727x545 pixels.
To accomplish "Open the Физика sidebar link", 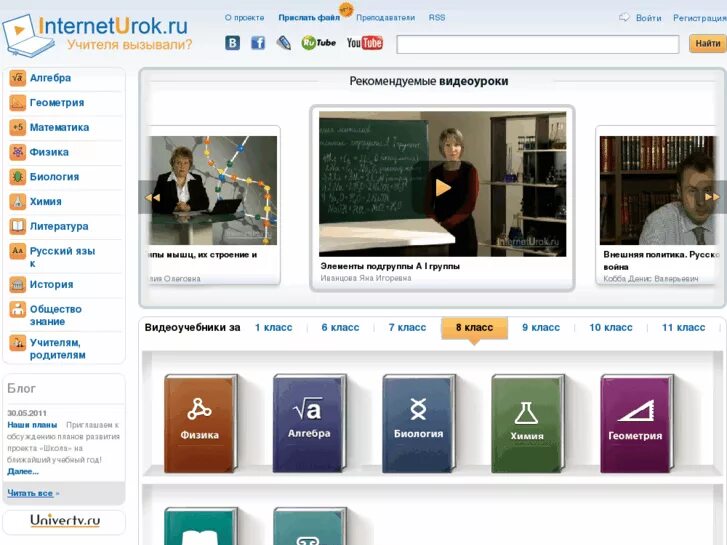I will pyautogui.click(x=49, y=152).
